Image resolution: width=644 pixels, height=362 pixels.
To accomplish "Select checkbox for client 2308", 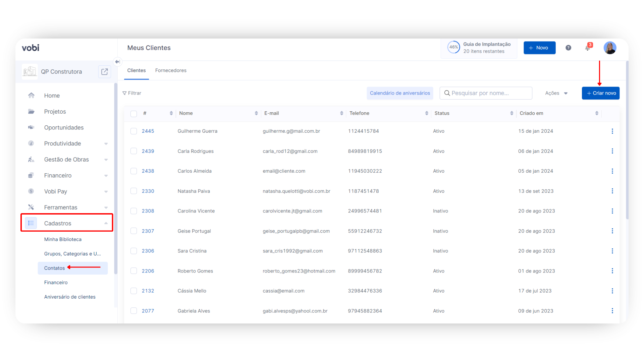I will pyautogui.click(x=133, y=211).
